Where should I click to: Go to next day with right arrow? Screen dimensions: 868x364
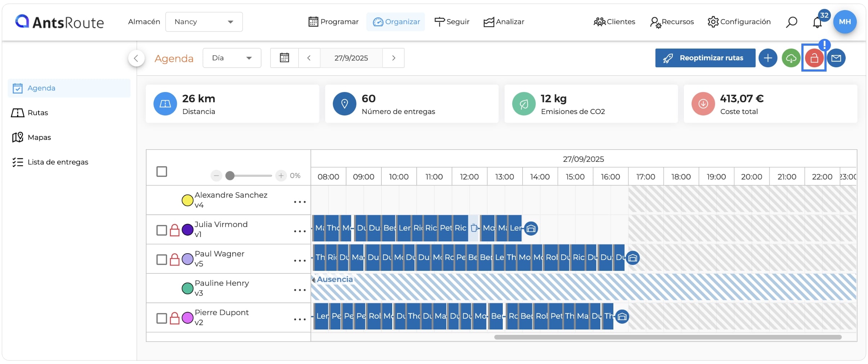pos(394,58)
